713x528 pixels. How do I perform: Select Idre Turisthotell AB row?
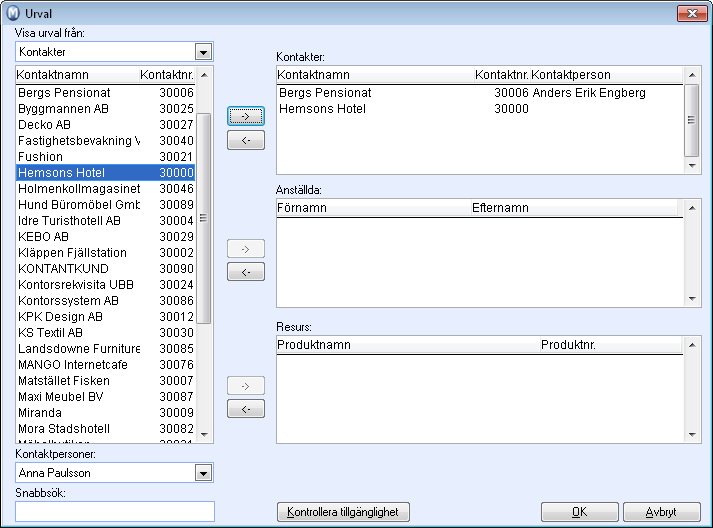(105, 221)
